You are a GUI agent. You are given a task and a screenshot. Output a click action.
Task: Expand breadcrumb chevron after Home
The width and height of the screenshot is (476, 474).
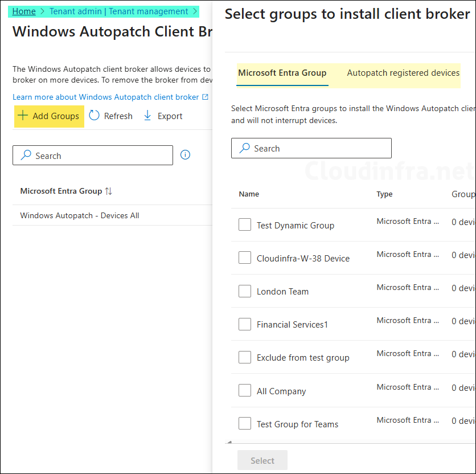tap(43, 11)
